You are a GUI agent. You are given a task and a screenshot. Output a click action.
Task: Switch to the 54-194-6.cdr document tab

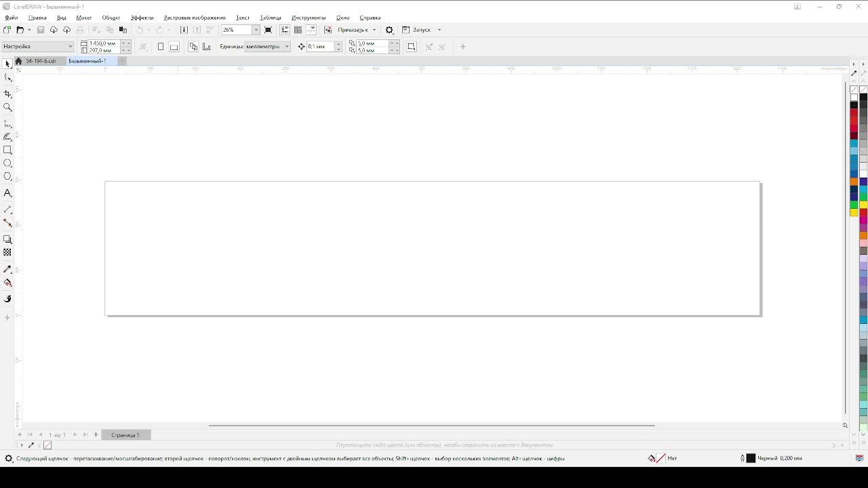[x=41, y=61]
